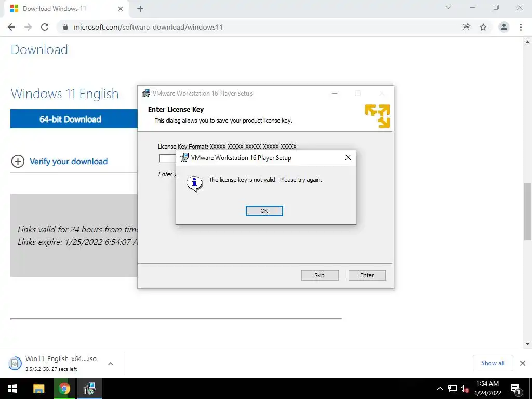Image resolution: width=532 pixels, height=399 pixels.
Task: Click the 64-bit Download button
Action: pos(74,119)
